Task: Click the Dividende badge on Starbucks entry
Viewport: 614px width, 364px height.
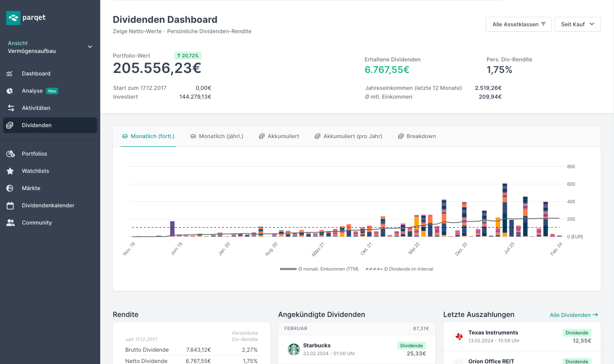Action: [x=412, y=346]
